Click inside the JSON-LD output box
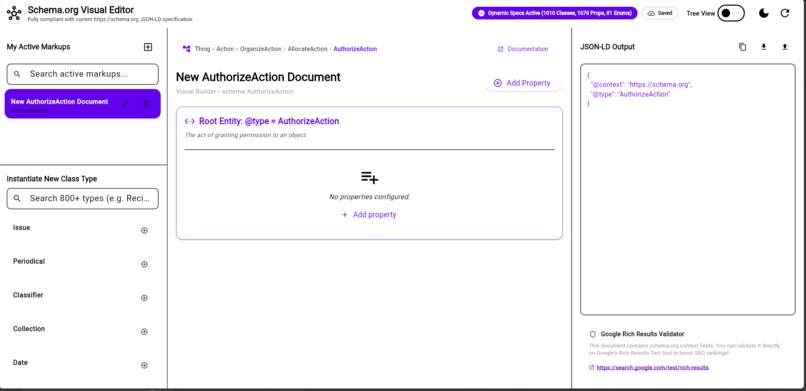806x391 pixels. pos(688,189)
